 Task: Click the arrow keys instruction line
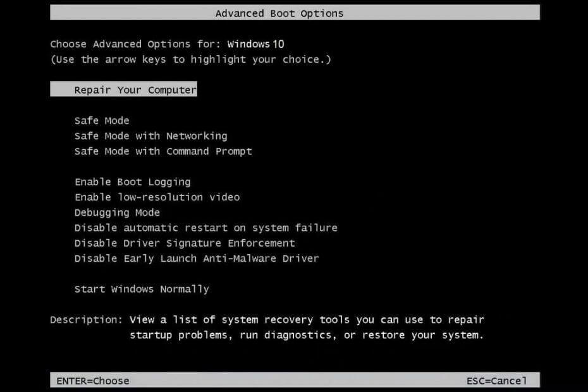coord(190,59)
